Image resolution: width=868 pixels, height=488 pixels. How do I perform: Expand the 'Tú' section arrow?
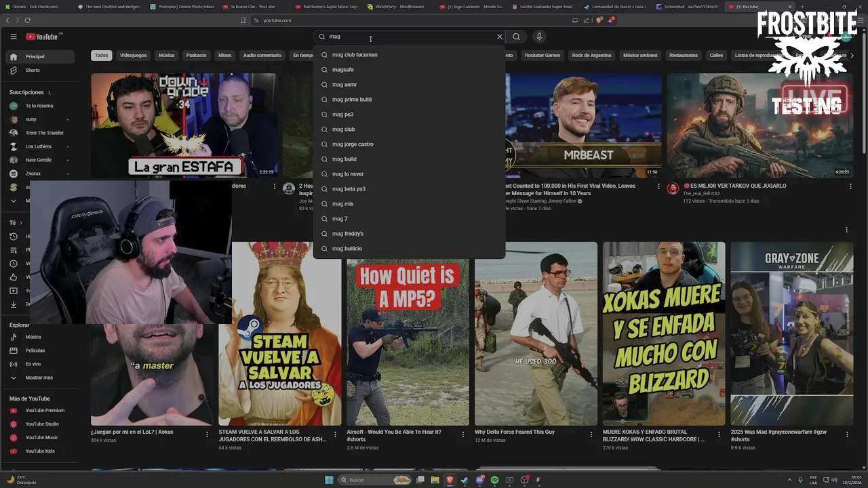coord(21,223)
